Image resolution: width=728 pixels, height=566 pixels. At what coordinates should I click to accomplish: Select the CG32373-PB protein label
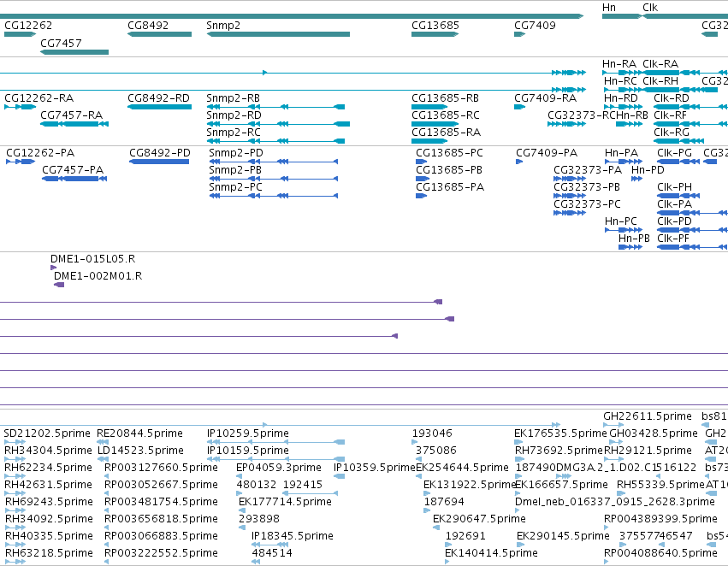coord(587,187)
